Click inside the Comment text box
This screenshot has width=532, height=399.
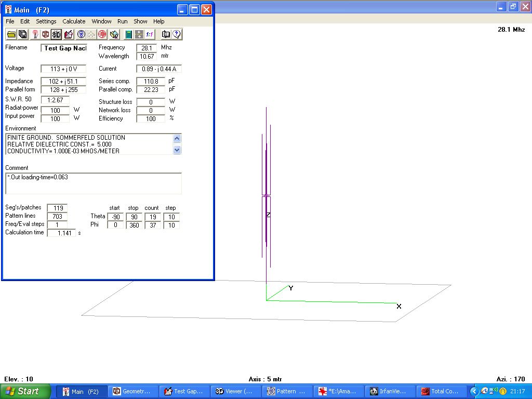pos(94,183)
